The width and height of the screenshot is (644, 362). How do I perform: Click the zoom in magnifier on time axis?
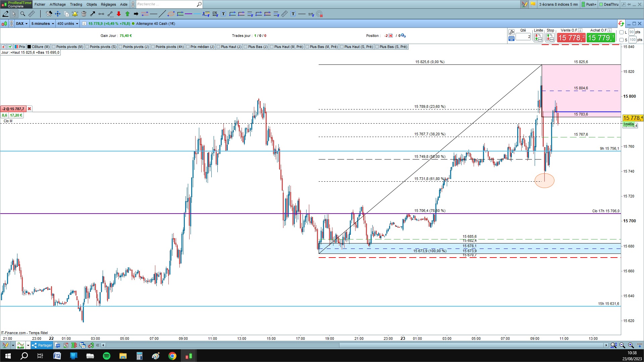point(631,345)
